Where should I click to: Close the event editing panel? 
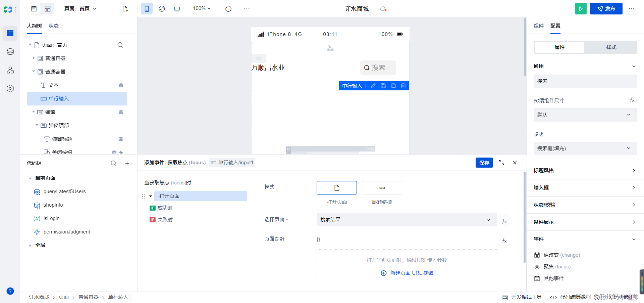(515, 163)
